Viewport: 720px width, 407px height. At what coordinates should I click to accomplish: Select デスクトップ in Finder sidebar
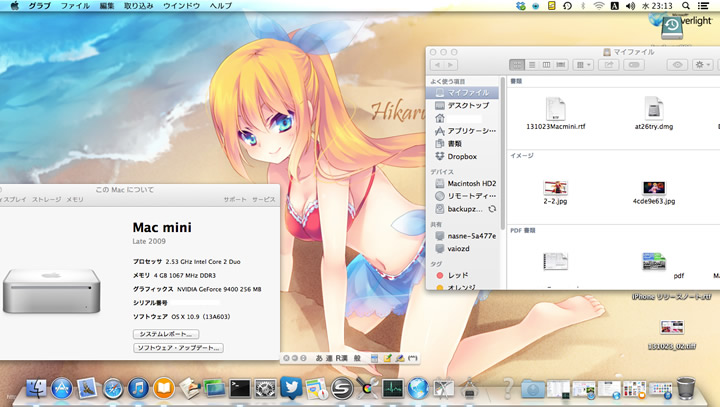pyautogui.click(x=462, y=105)
